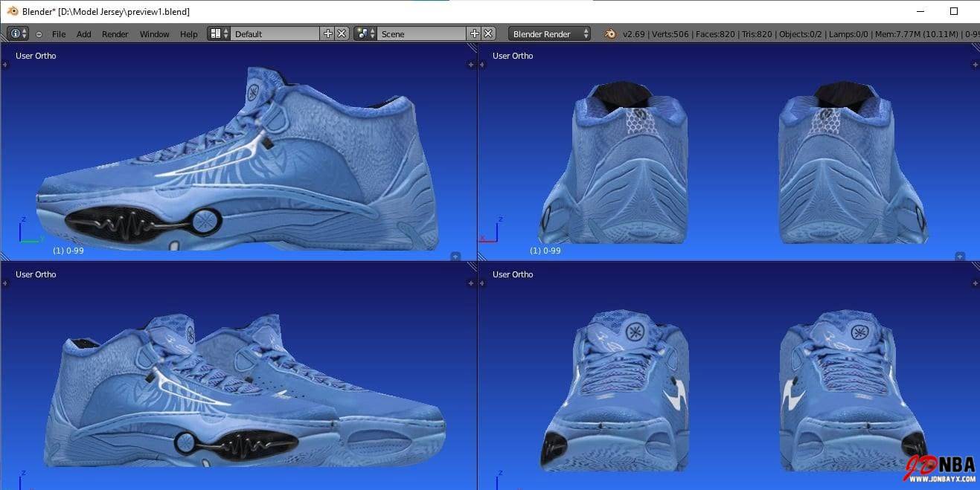Show the hidden header of the rear-view shoes viewport

pos(960,257)
